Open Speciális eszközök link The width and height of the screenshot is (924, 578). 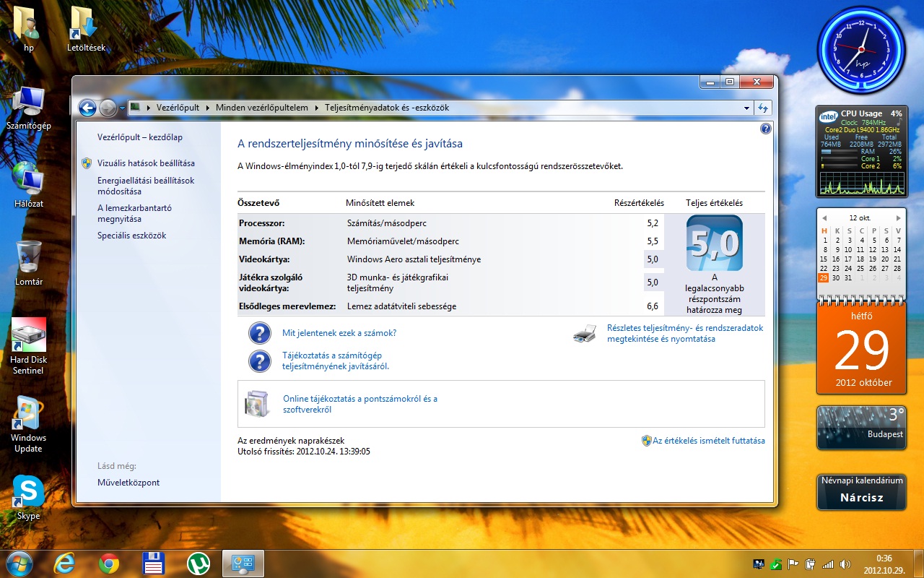point(132,236)
